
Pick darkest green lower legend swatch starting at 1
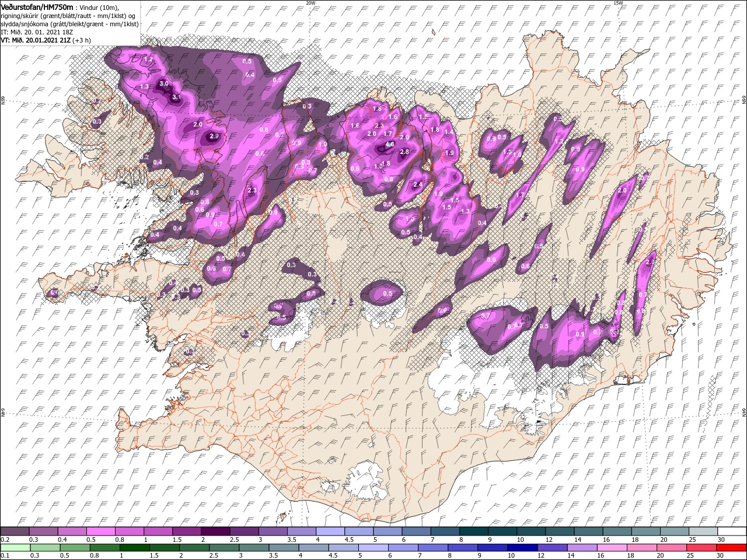click(135, 548)
